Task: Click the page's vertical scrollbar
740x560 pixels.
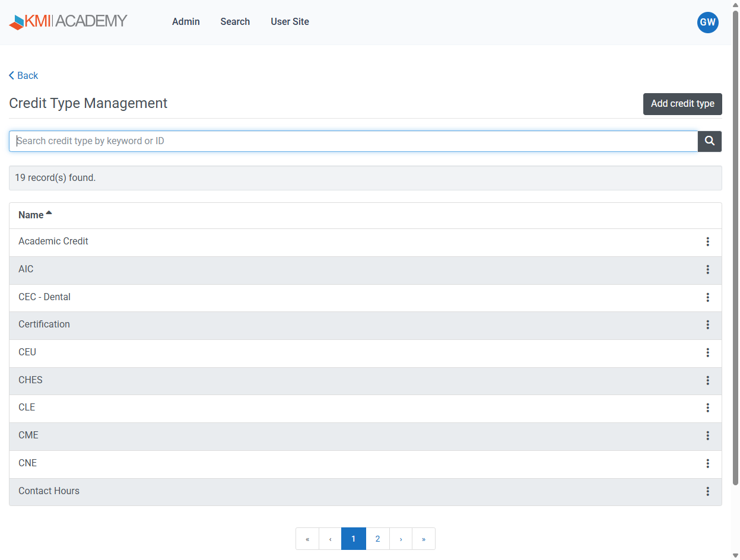Action: pyautogui.click(x=736, y=237)
